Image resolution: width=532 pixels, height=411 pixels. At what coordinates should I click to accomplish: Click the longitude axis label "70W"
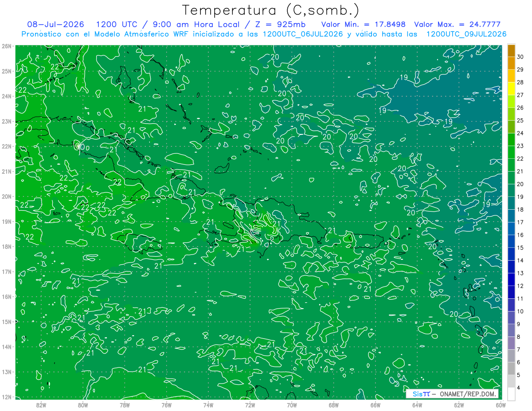click(x=292, y=405)
